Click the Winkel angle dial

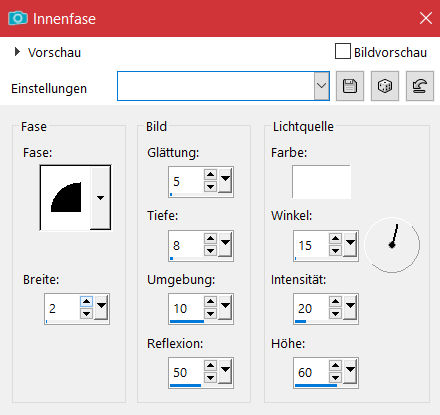[x=392, y=245]
